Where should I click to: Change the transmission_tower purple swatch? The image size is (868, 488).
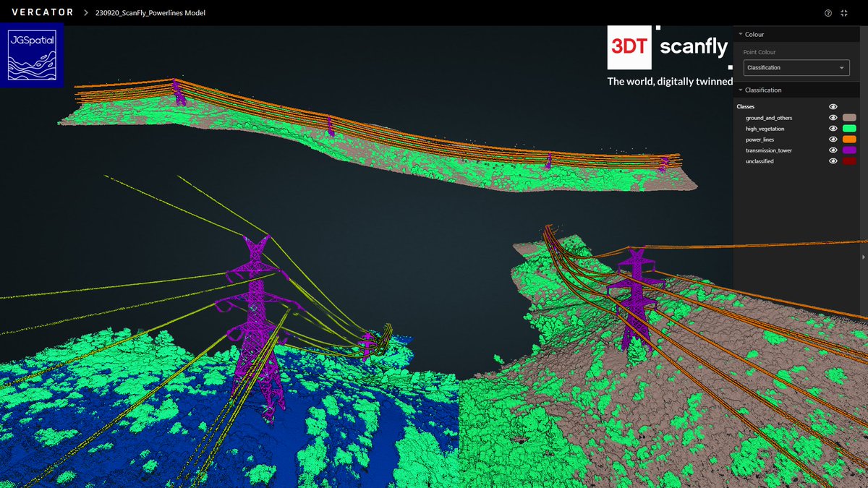[849, 150]
